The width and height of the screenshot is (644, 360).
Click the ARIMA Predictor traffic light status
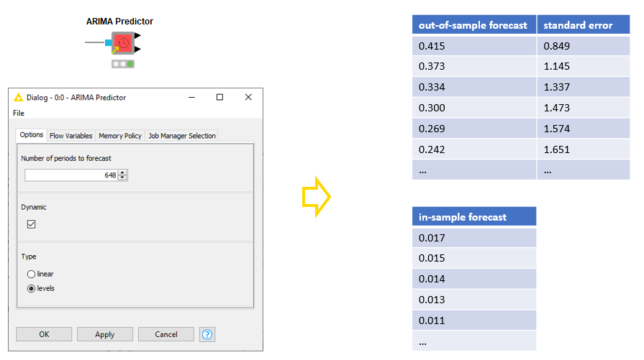(123, 64)
